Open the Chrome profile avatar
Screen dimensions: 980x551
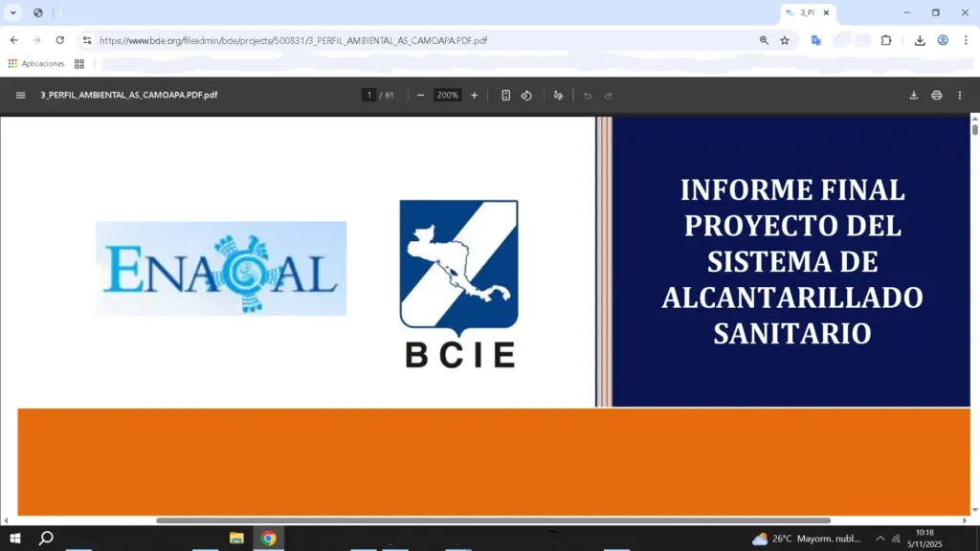coord(944,40)
